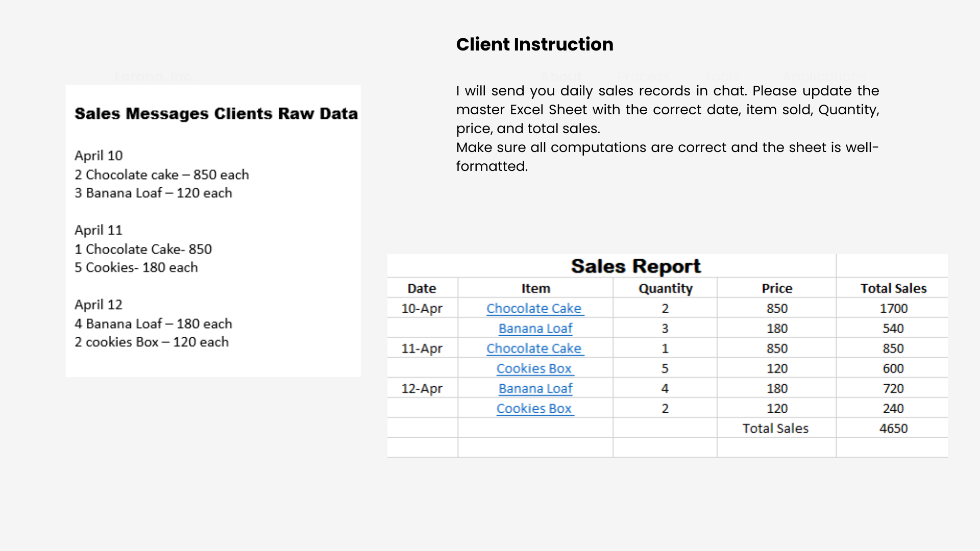Select the Price column header
Image resolution: width=980 pixels, height=551 pixels.
point(776,288)
